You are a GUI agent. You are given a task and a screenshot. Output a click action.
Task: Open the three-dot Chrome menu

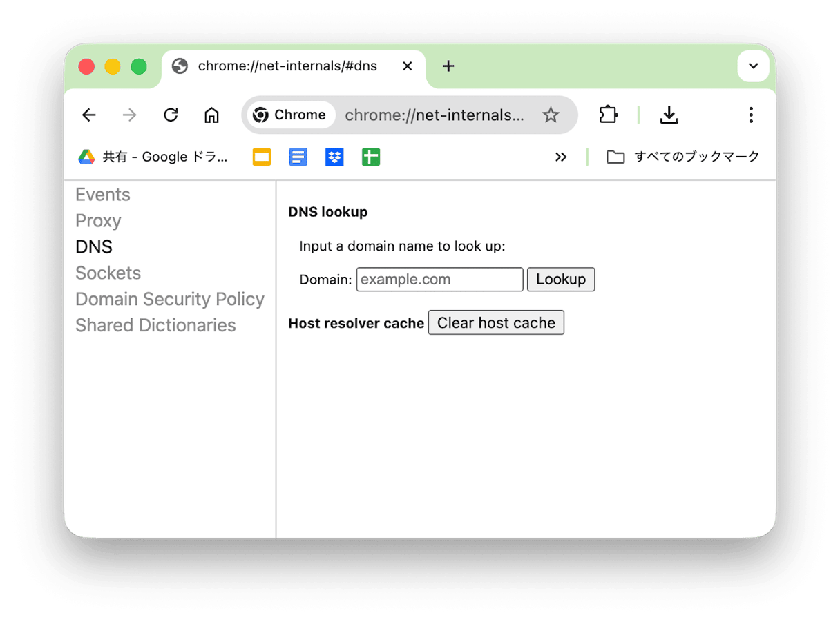751,115
